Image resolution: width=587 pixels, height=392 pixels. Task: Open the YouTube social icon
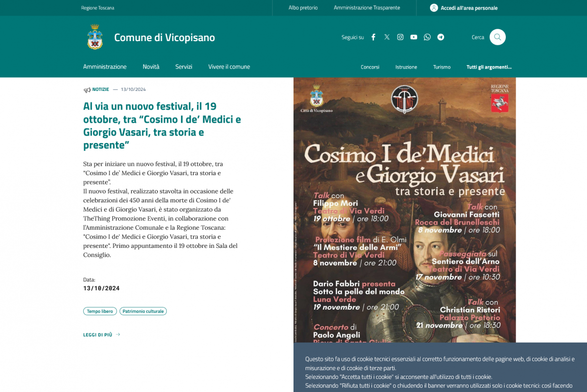click(414, 37)
